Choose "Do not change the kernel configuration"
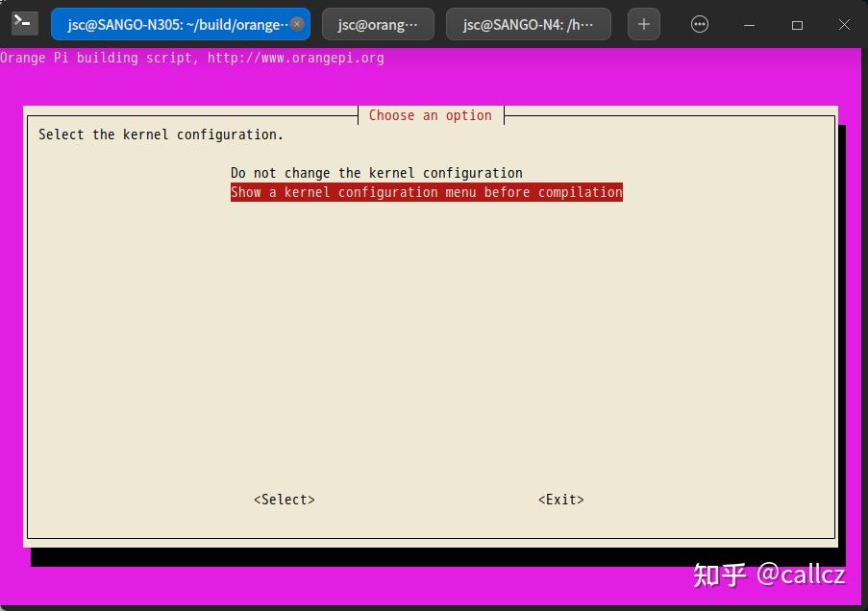The height and width of the screenshot is (611, 868). [376, 173]
